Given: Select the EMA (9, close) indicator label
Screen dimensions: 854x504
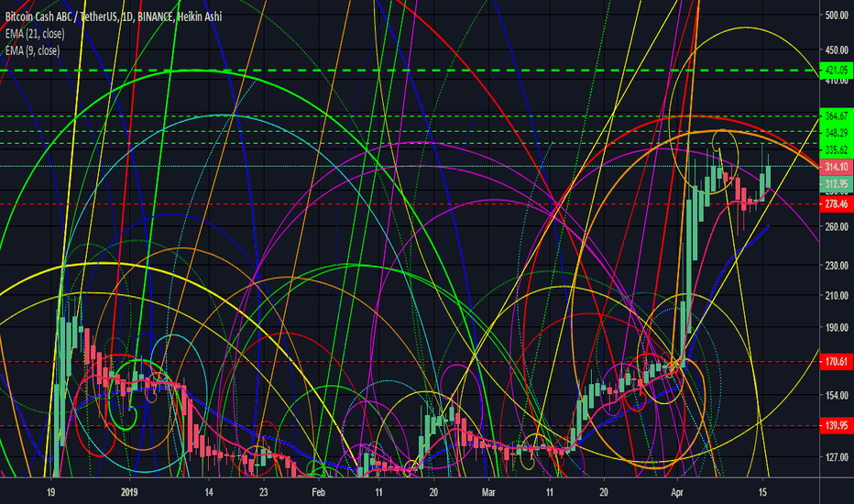Looking at the screenshot, I should (x=32, y=50).
